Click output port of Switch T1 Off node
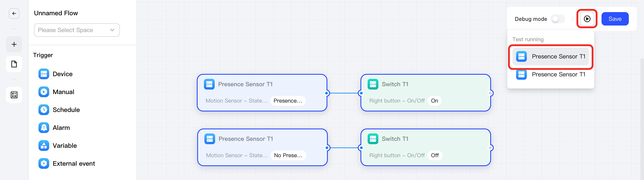Screen dimensions: 644x180 point(490,148)
